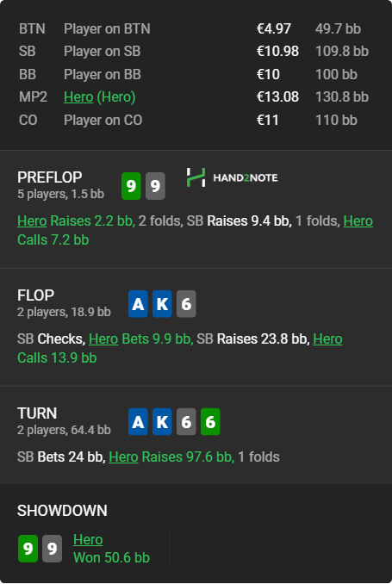
Task: Click the Hero link before Raises 2.2 bb
Action: pyautogui.click(x=32, y=221)
